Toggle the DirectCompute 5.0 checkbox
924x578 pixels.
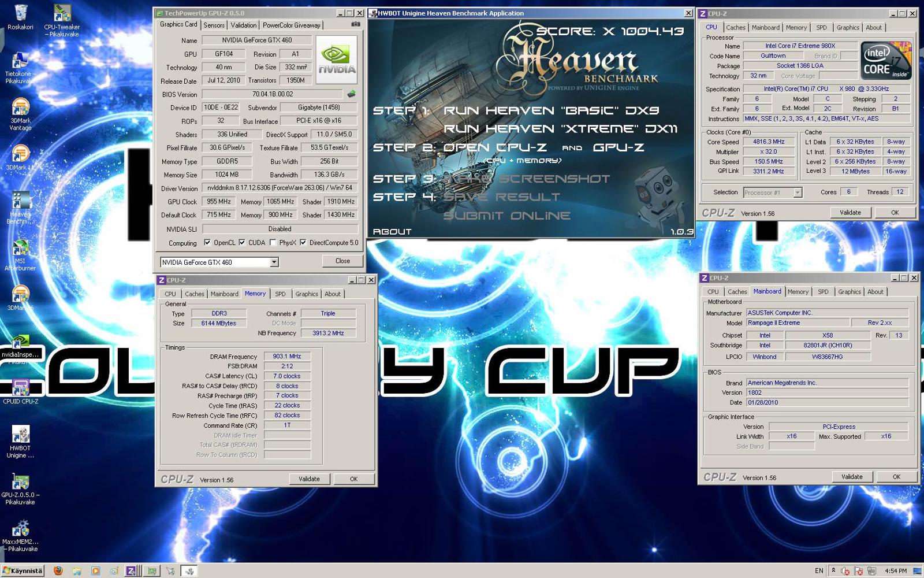(x=303, y=243)
